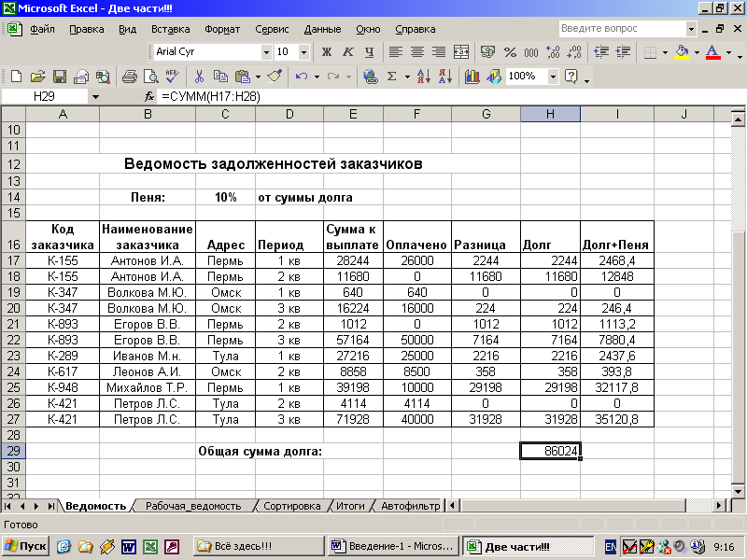This screenshot has height=560, width=747.
Task: Toggle Italic (К) formatting
Action: point(348,52)
